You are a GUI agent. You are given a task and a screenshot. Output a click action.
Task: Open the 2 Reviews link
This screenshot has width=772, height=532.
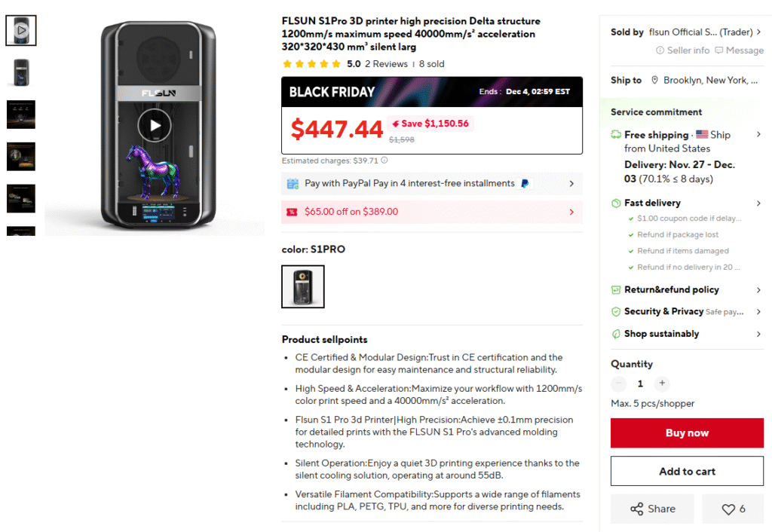[386, 64]
